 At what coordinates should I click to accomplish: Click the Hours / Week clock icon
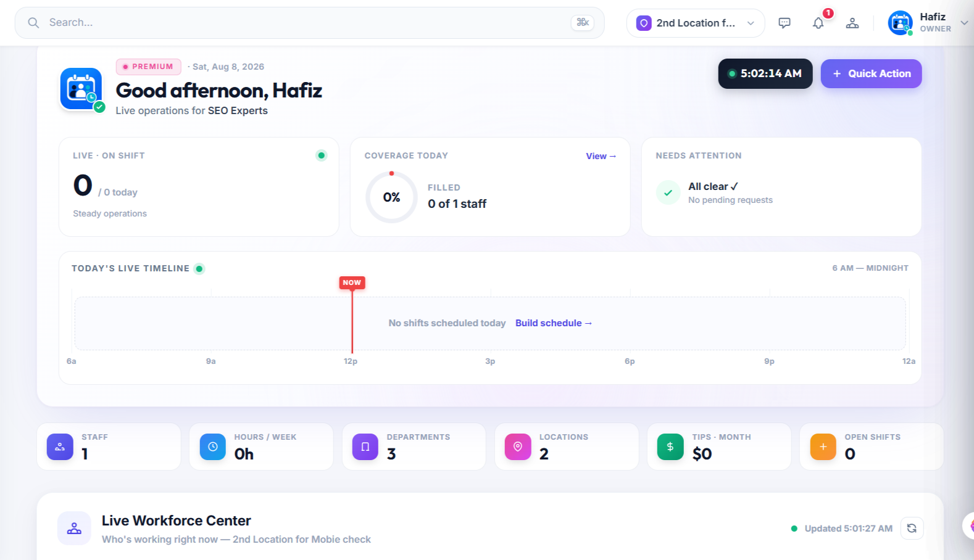[213, 447]
